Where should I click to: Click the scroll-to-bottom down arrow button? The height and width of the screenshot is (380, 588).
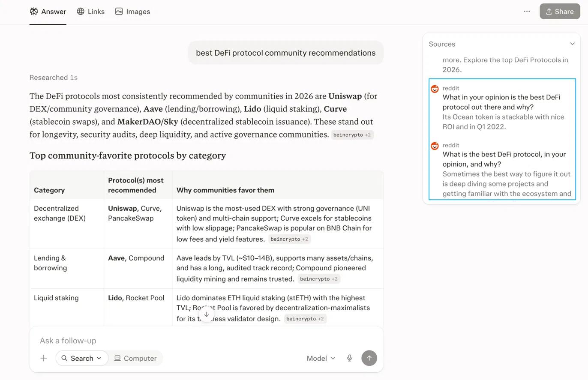pos(206,314)
